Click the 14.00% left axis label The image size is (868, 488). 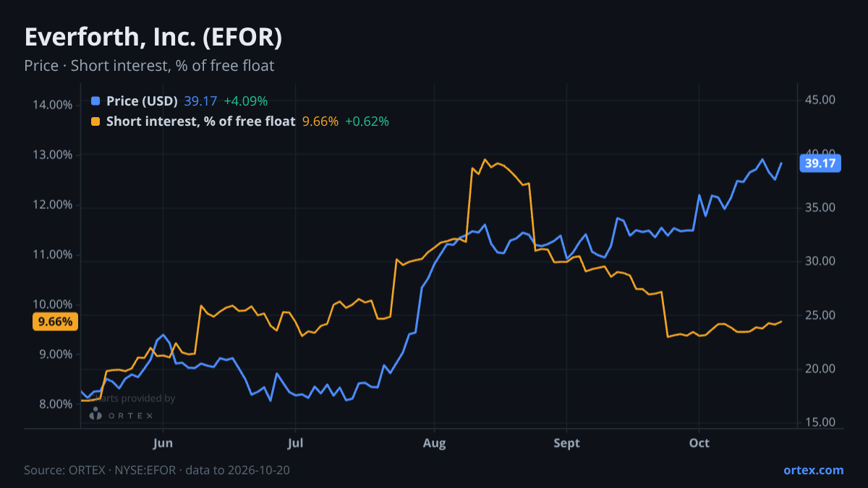[53, 105]
